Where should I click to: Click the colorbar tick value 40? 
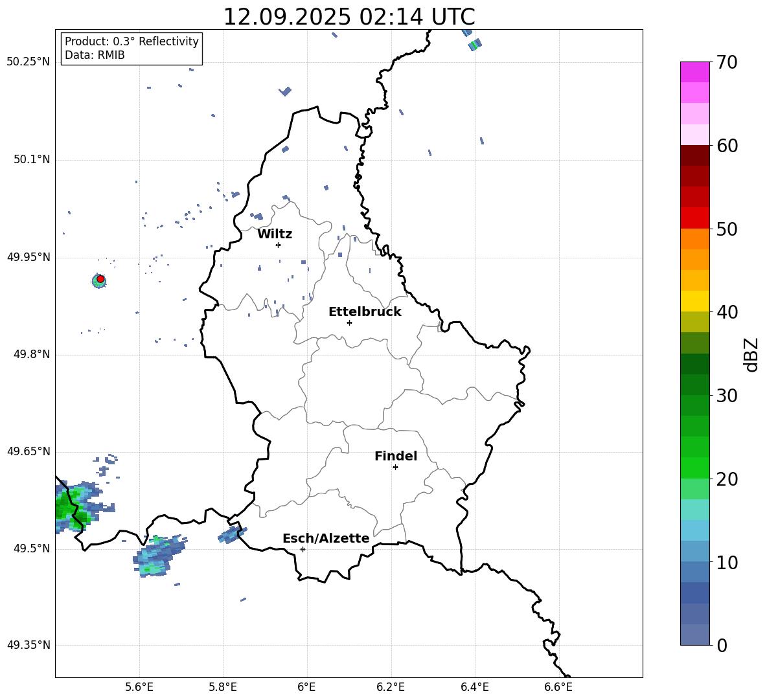pyautogui.click(x=727, y=312)
